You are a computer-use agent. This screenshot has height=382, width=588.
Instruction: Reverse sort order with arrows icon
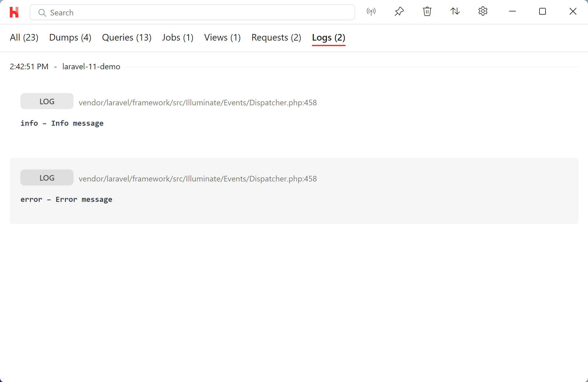click(455, 11)
